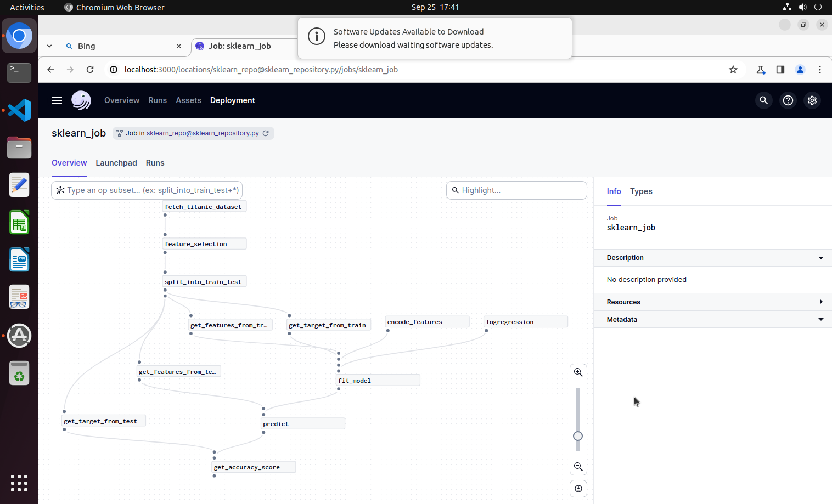Viewport: 832px width, 504px height.
Task: Open the search magnifier in header
Action: (x=763, y=100)
